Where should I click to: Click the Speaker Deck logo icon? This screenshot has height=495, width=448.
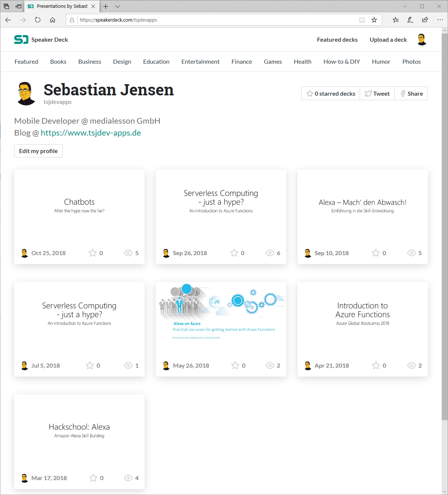tap(21, 39)
